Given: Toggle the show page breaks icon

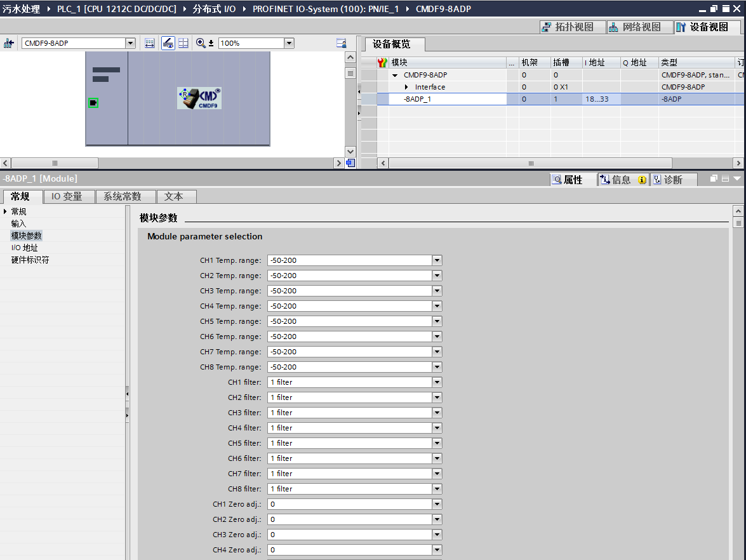Looking at the screenshot, I should point(183,43).
